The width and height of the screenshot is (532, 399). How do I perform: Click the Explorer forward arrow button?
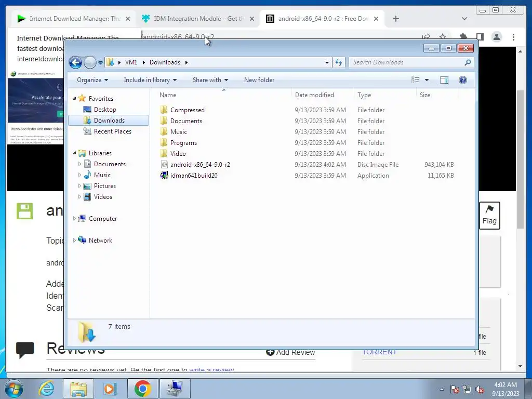(90, 62)
